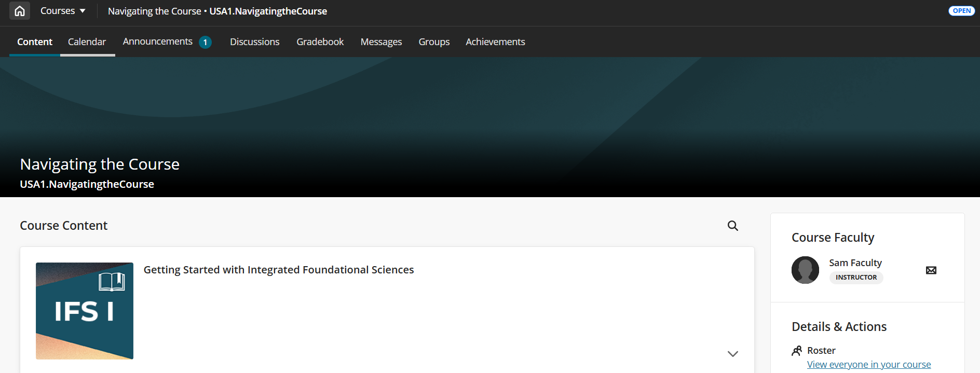Click the Roster people icon
Image resolution: width=980 pixels, height=373 pixels.
[797, 351]
